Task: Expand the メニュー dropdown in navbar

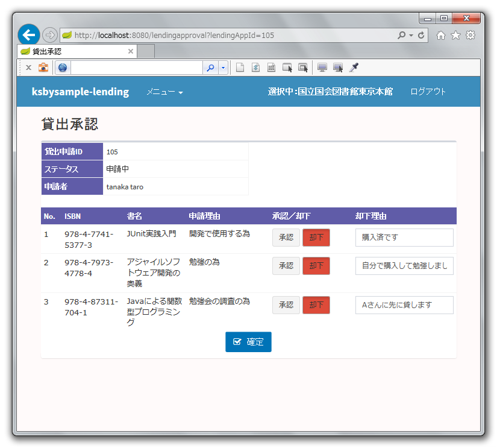Action: tap(165, 92)
